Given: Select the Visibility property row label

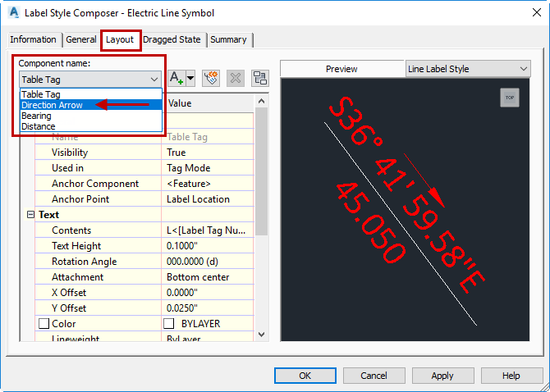Looking at the screenshot, I should tap(70, 153).
